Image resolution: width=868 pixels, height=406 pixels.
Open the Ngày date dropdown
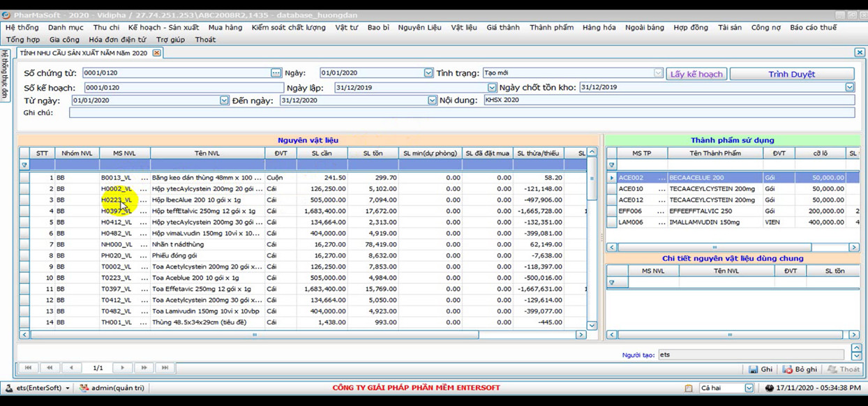(428, 73)
